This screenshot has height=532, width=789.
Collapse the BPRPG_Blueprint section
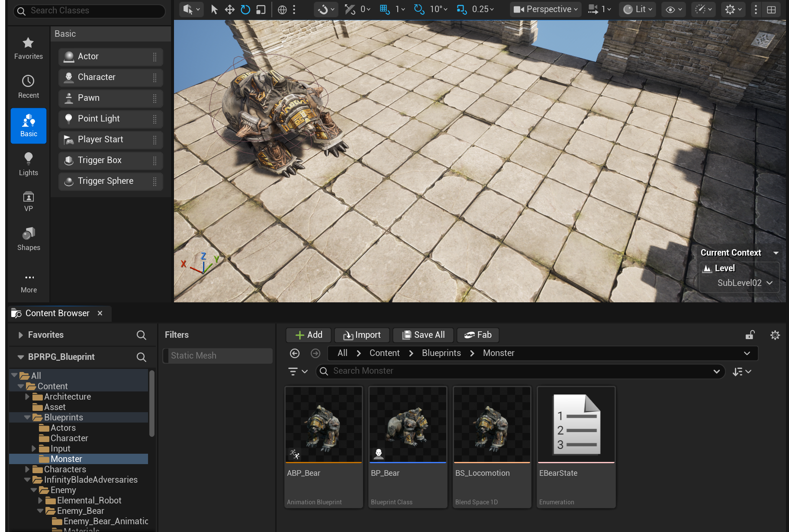pos(20,357)
